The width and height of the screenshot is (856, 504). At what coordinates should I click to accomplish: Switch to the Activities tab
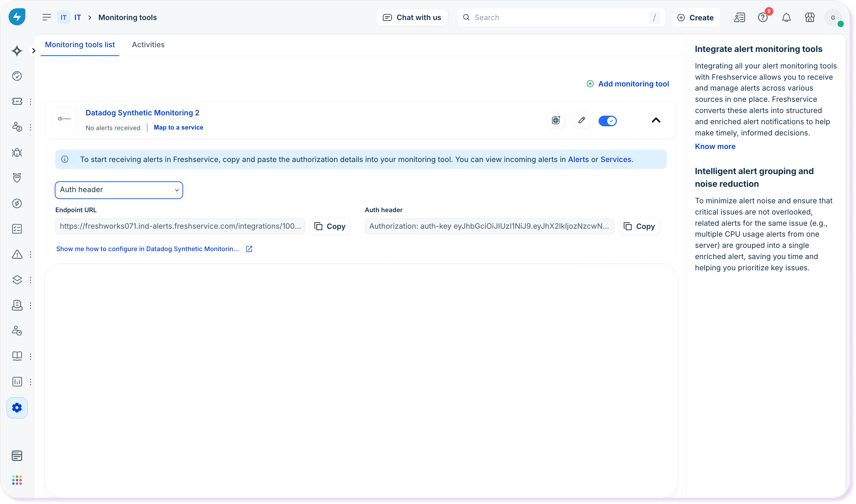(x=148, y=45)
